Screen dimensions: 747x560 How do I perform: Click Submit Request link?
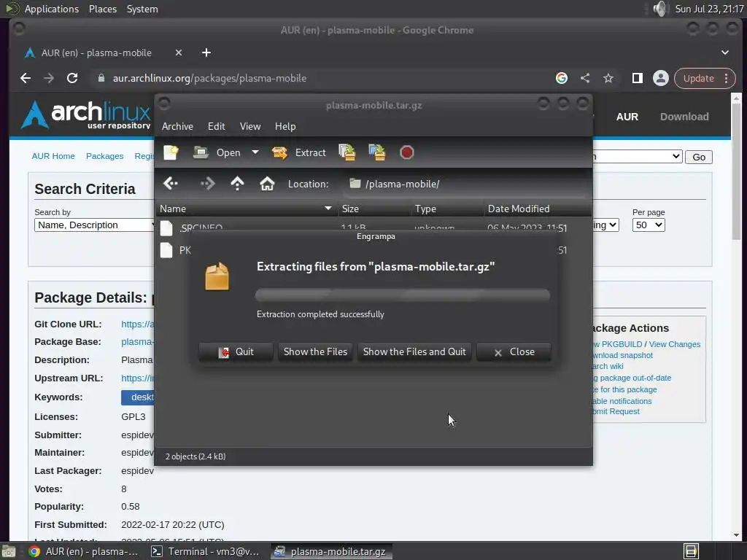click(616, 411)
